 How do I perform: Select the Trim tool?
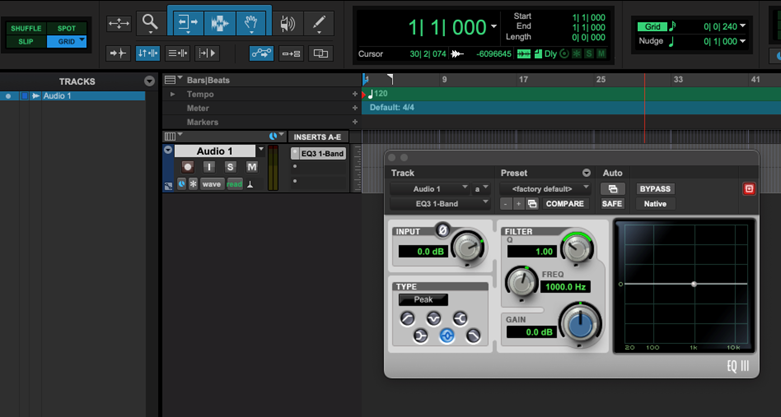(x=187, y=23)
